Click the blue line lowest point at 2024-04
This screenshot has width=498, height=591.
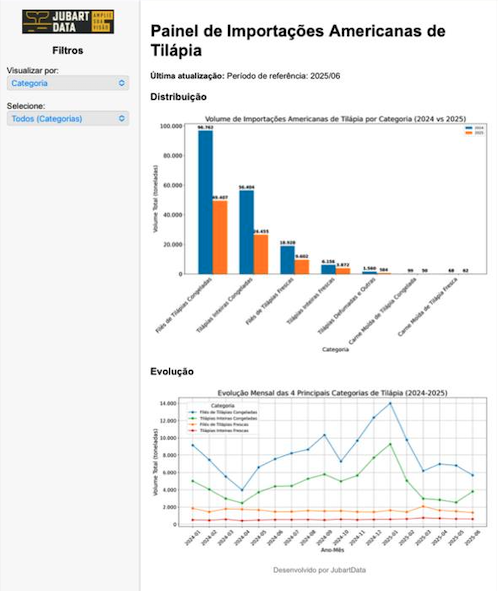coord(242,490)
